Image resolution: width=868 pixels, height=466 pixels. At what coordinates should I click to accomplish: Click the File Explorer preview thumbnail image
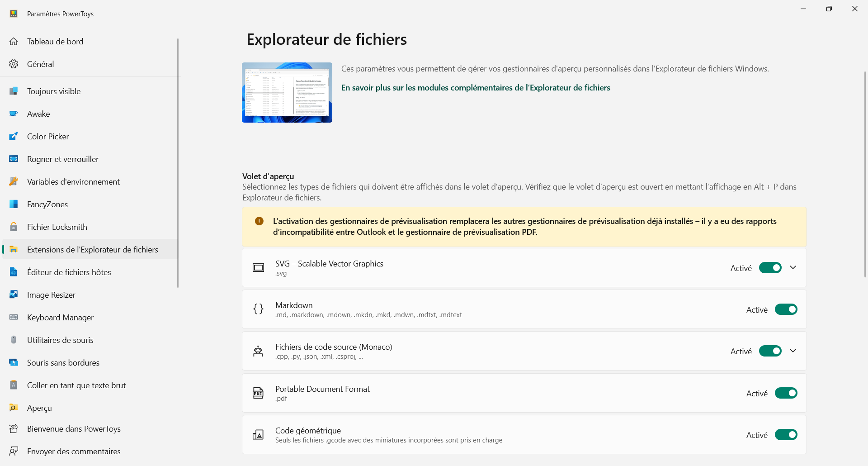click(x=287, y=92)
